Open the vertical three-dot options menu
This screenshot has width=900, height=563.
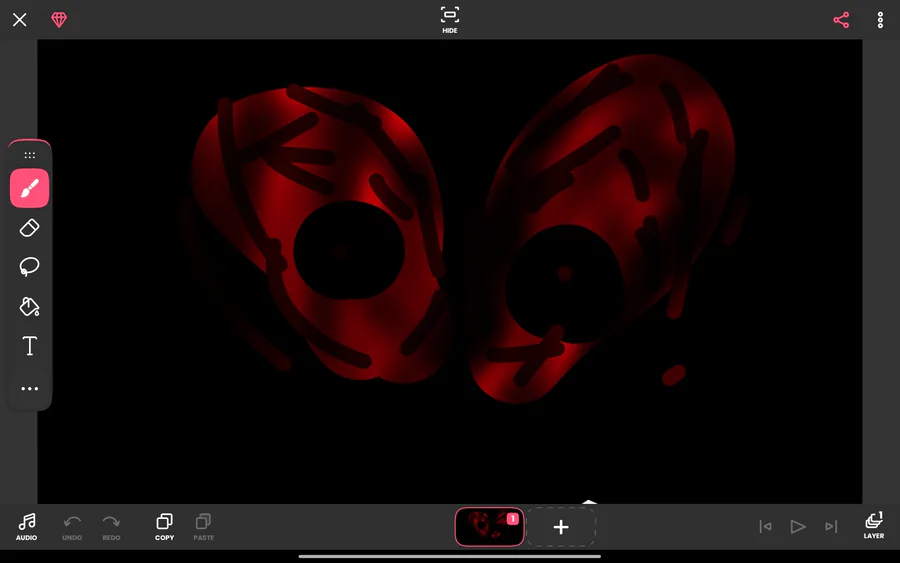(x=880, y=20)
